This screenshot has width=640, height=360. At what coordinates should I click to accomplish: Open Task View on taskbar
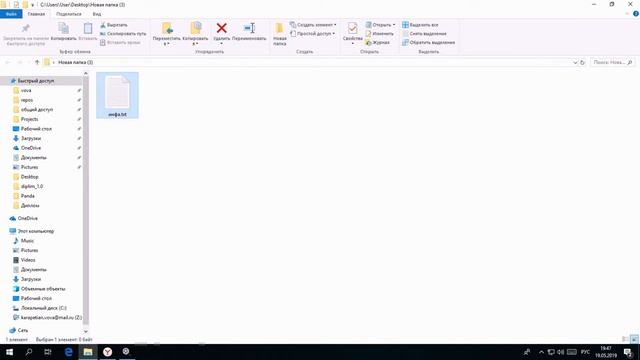[48, 352]
